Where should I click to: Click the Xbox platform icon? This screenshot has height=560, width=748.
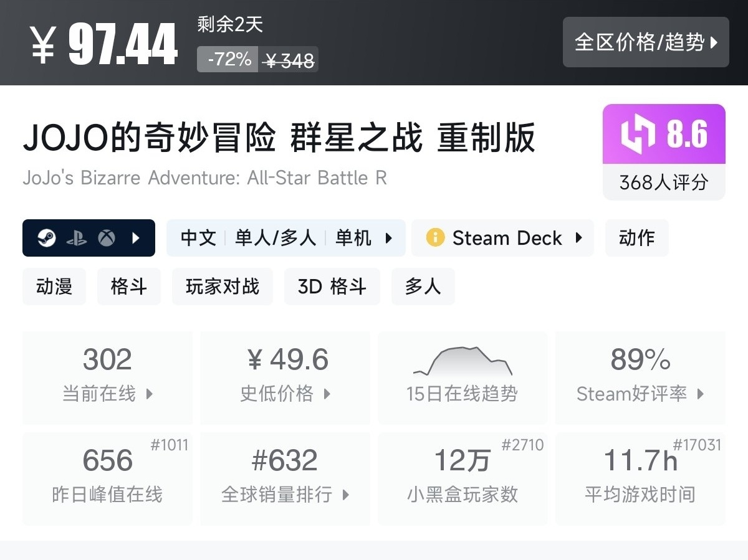107,238
